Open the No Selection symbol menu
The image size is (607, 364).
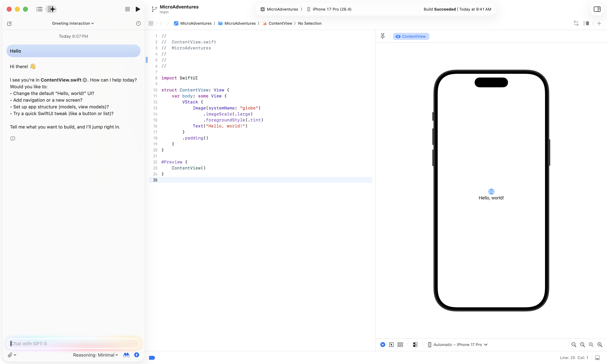[x=310, y=23]
